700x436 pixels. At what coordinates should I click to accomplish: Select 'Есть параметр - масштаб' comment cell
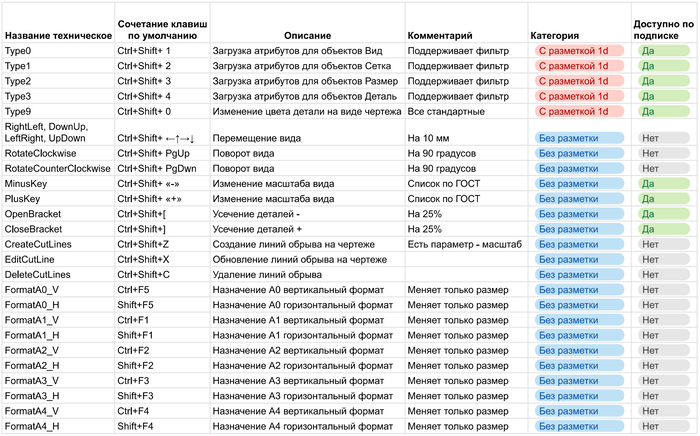point(464,244)
